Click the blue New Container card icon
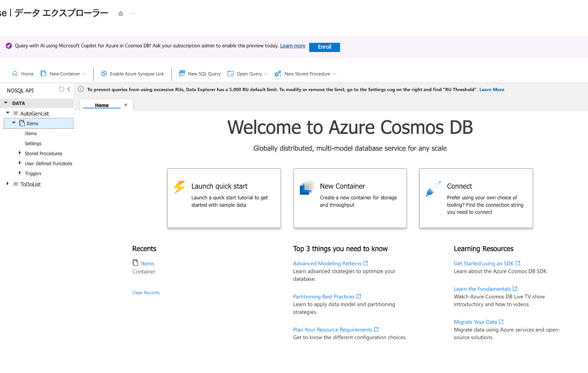This screenshot has height=373, width=588. tap(307, 188)
